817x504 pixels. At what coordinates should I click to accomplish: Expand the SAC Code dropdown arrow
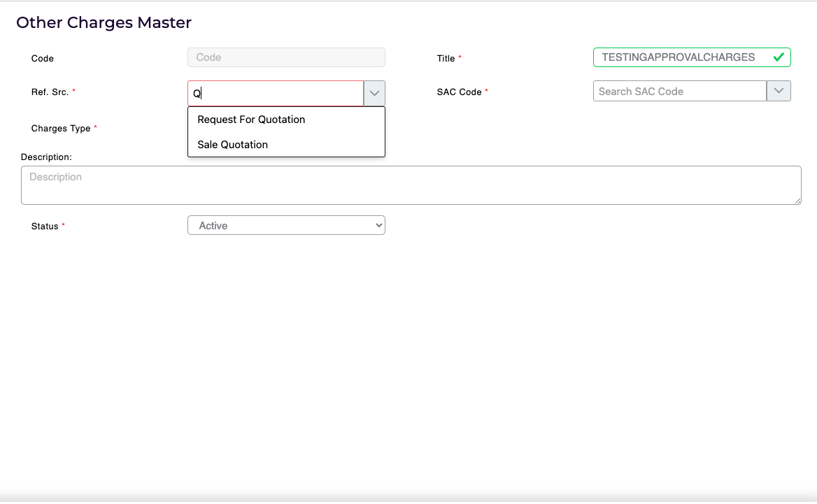pyautogui.click(x=779, y=91)
